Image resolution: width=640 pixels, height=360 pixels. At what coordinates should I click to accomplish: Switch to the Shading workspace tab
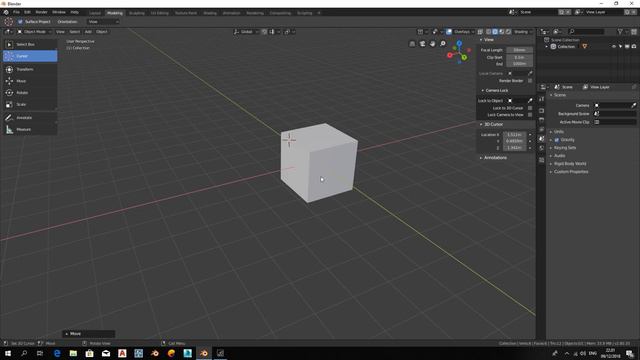tap(210, 13)
